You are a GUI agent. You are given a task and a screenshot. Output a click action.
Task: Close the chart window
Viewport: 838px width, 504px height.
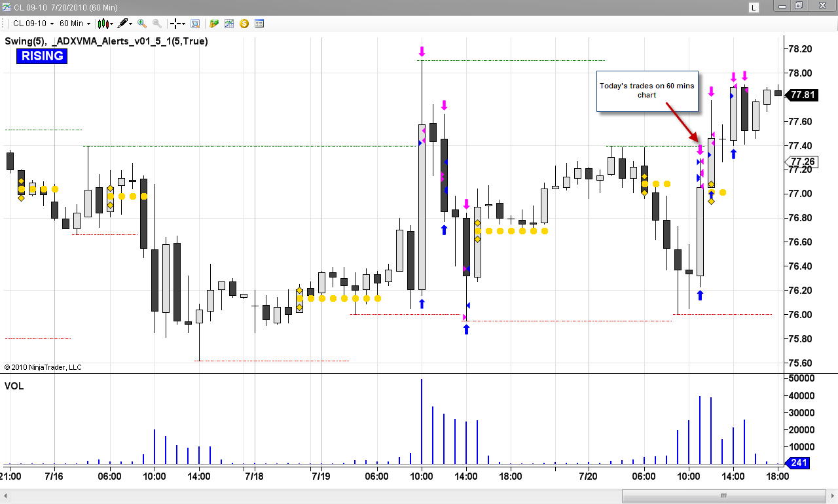(x=822, y=6)
